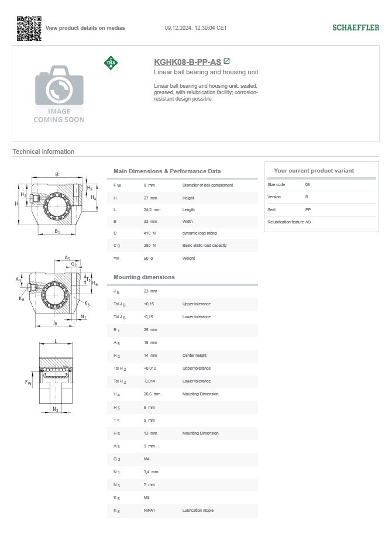Click the Relubrication feature value AS
This screenshot has width=392, height=551.
tap(308, 222)
